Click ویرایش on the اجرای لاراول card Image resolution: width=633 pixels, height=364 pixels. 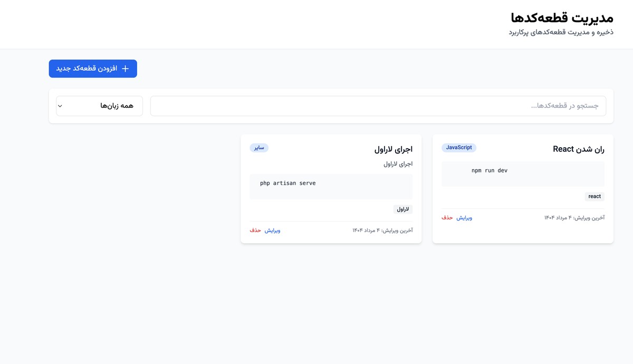point(273,231)
